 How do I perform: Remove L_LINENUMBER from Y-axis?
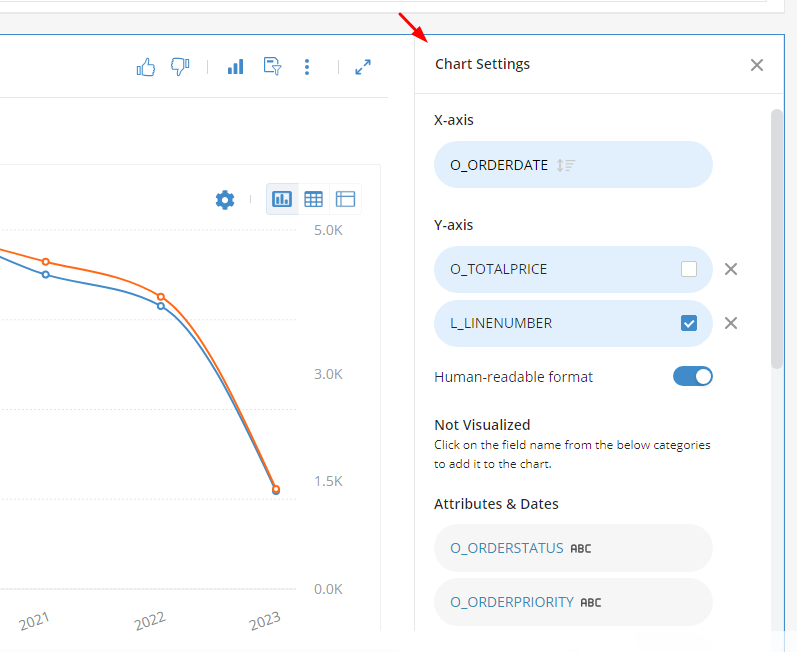click(731, 323)
